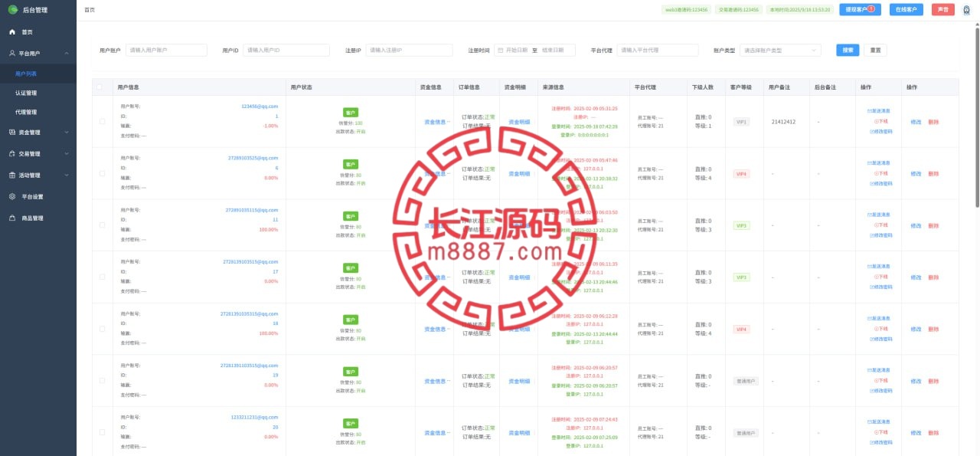Click 删除 for user ID 6
The height and width of the screenshot is (456, 980).
(x=933, y=173)
